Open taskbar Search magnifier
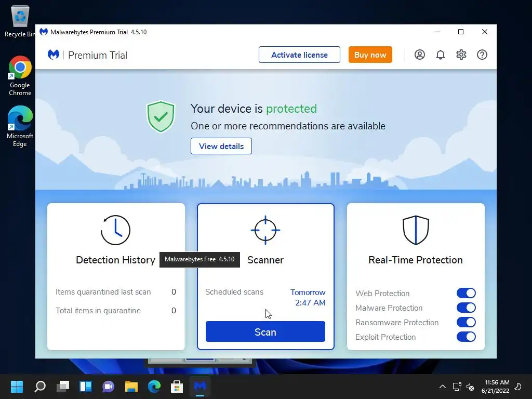The width and height of the screenshot is (532, 399). (40, 386)
